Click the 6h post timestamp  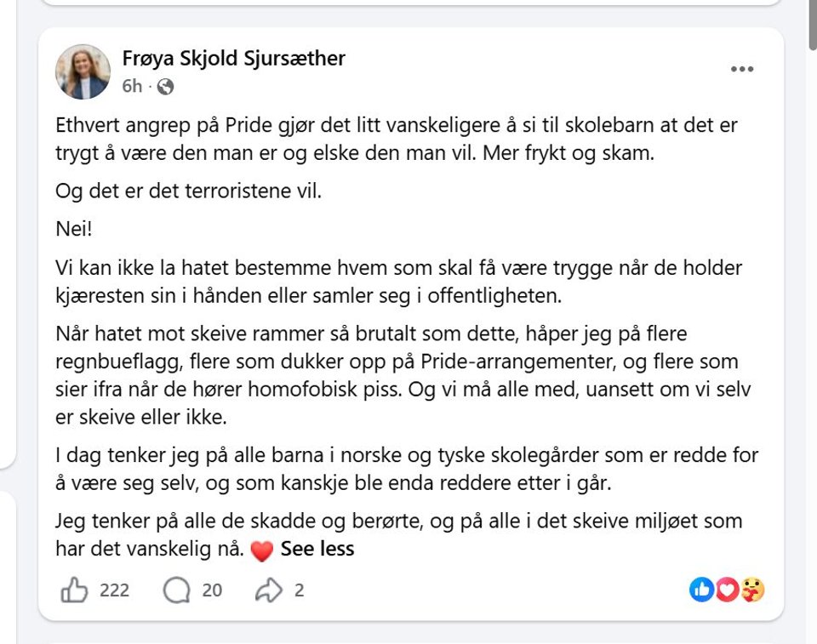(x=132, y=86)
